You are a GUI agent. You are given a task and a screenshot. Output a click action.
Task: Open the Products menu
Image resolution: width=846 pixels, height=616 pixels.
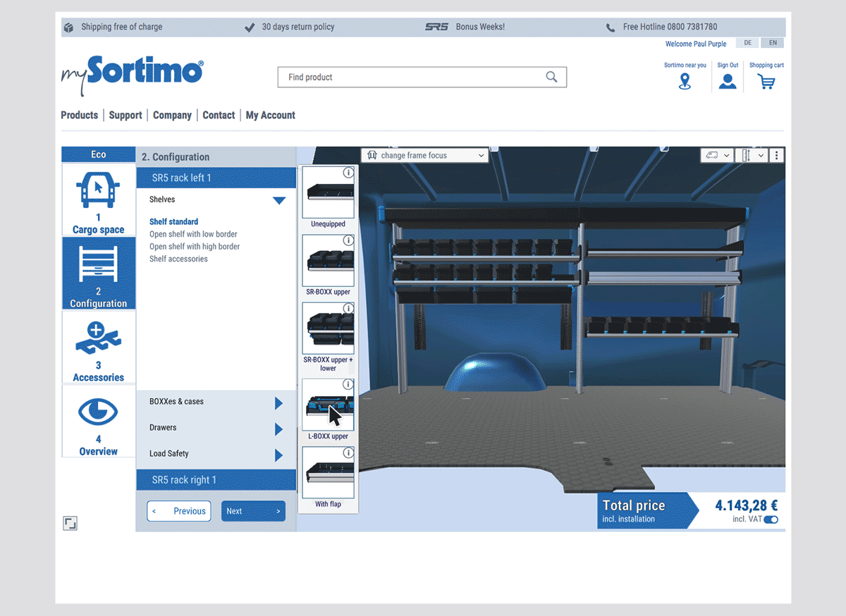tap(79, 115)
